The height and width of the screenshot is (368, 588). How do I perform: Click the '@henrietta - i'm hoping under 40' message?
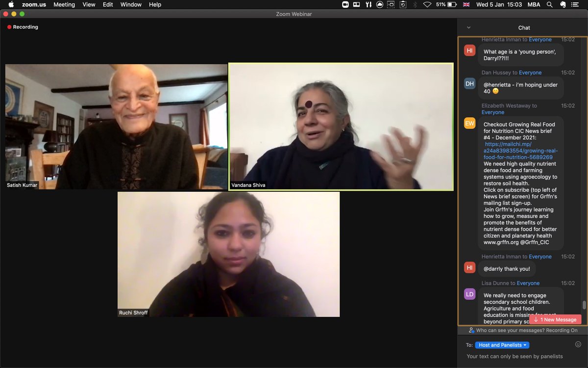520,88
